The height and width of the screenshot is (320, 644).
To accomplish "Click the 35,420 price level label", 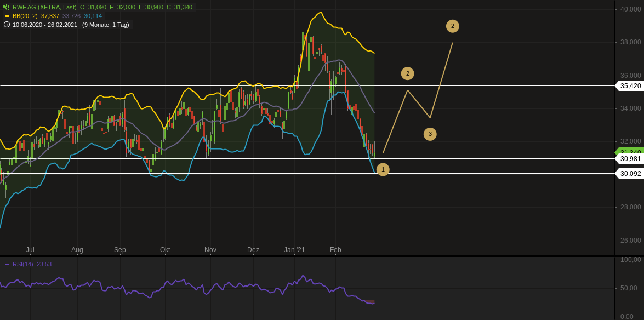I will pyautogui.click(x=629, y=85).
